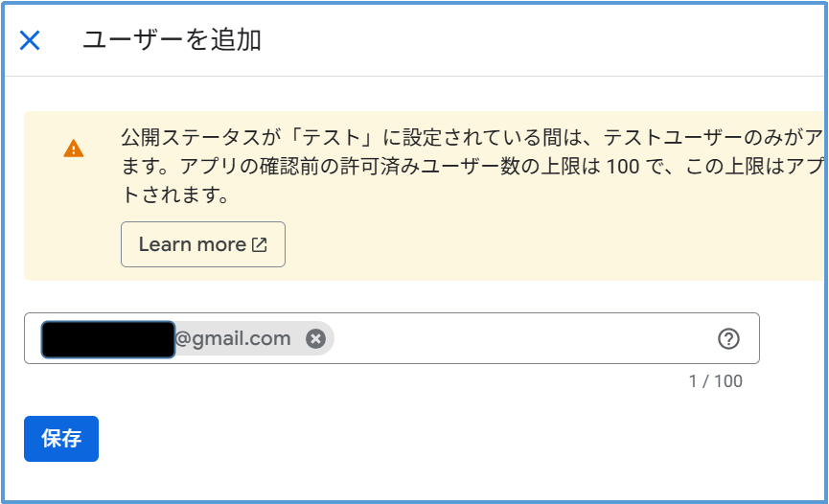Open the help question mark icon
The image size is (829, 504).
coord(728,338)
